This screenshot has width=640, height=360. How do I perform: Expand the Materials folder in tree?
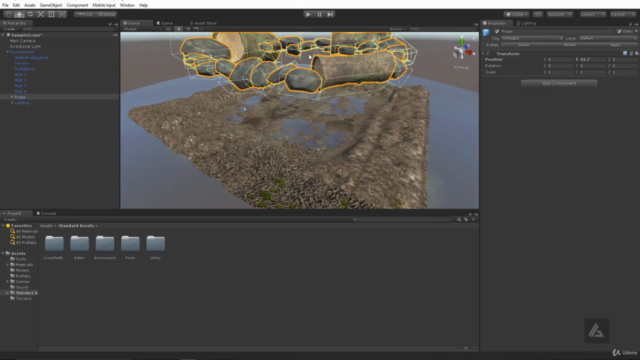(7, 265)
